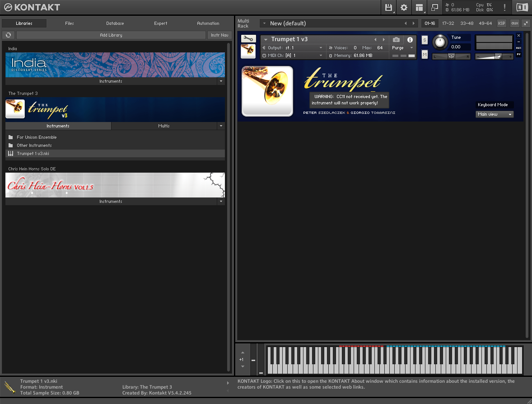532x404 pixels.
Task: Load next multi with right arrow
Action: click(413, 23)
